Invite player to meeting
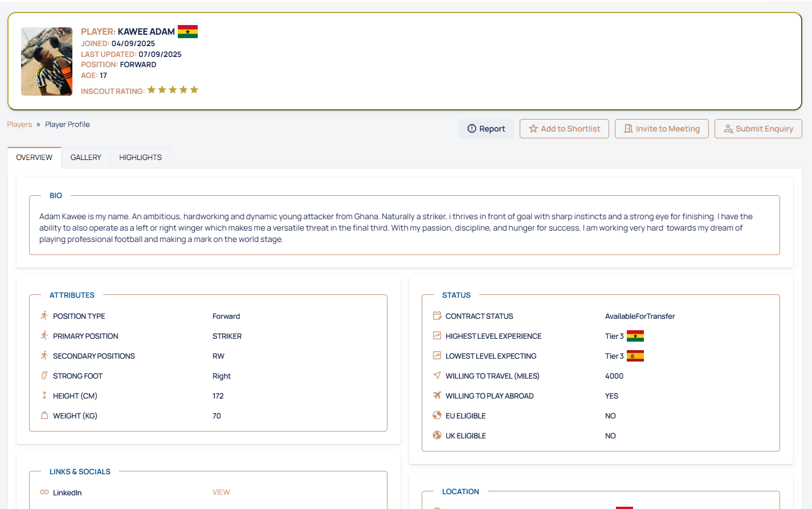 point(662,129)
